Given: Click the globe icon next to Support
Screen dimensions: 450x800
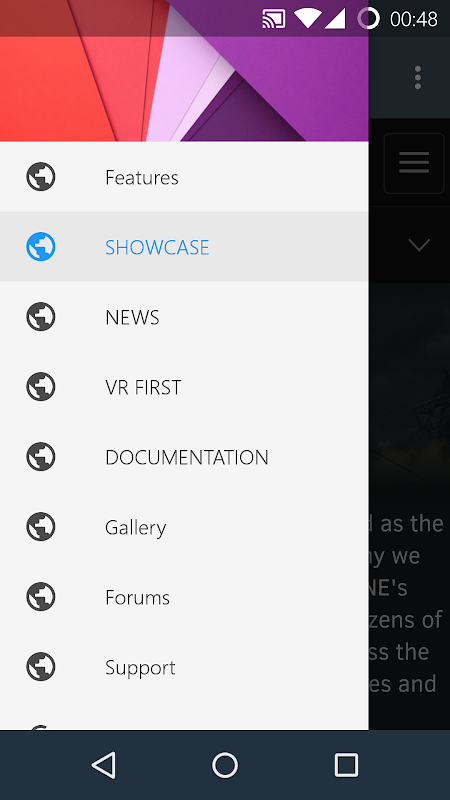Looking at the screenshot, I should 41,666.
